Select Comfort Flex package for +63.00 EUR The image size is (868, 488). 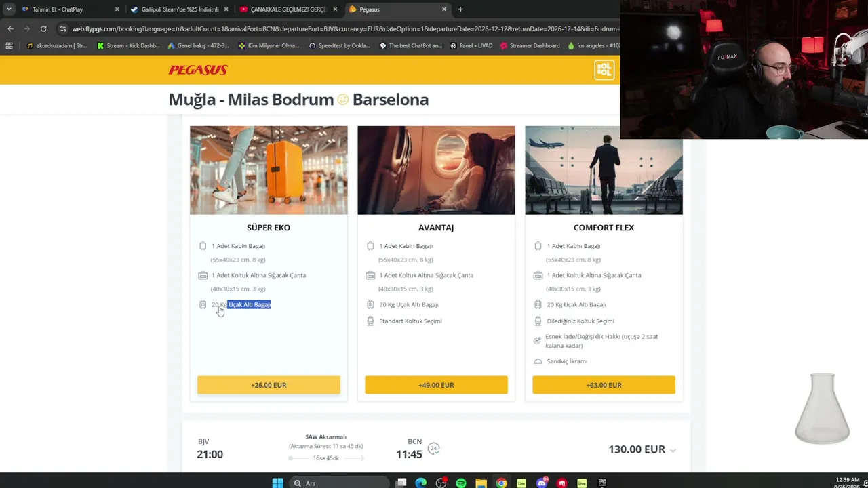[x=604, y=385]
